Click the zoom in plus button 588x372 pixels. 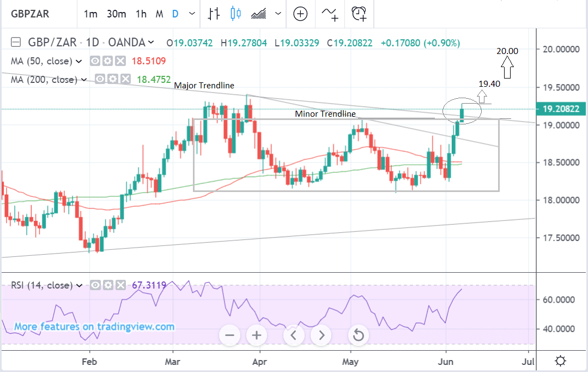coord(256,335)
